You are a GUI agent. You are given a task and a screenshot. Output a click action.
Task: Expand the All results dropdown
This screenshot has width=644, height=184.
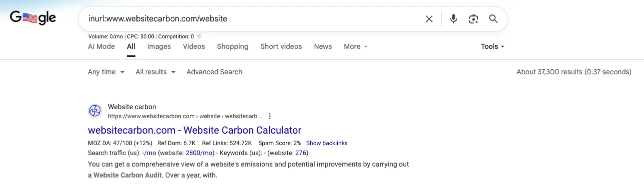156,72
